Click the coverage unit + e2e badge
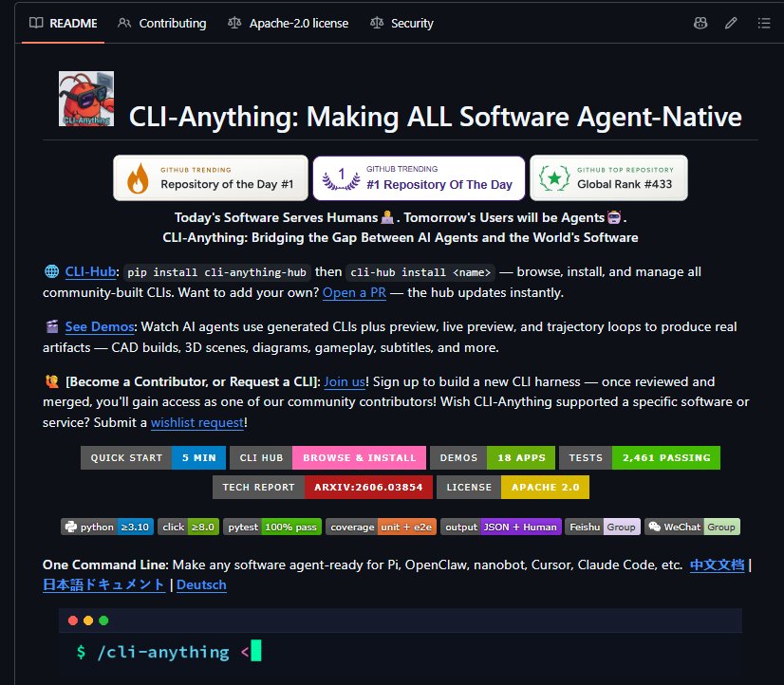This screenshot has width=784, height=685. pos(381,527)
